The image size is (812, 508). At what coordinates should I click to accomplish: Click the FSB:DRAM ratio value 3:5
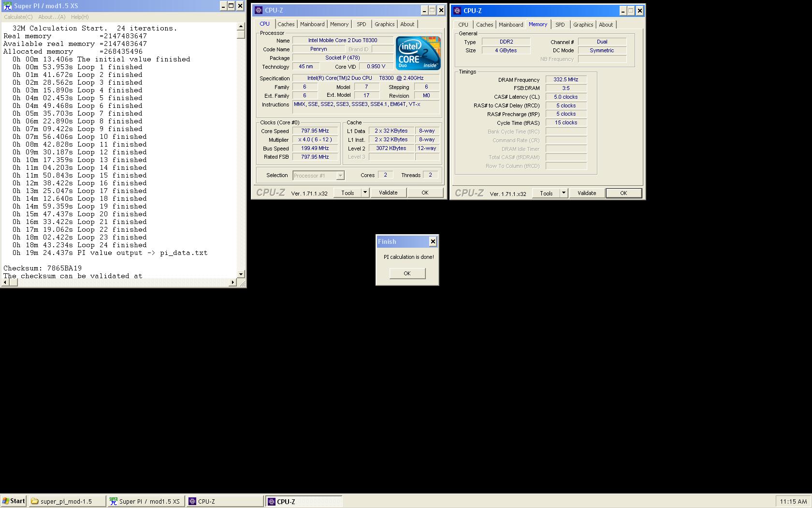(x=566, y=89)
